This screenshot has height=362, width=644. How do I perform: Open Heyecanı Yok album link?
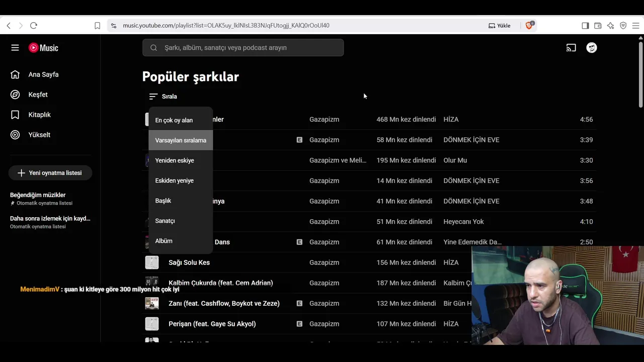(x=463, y=222)
